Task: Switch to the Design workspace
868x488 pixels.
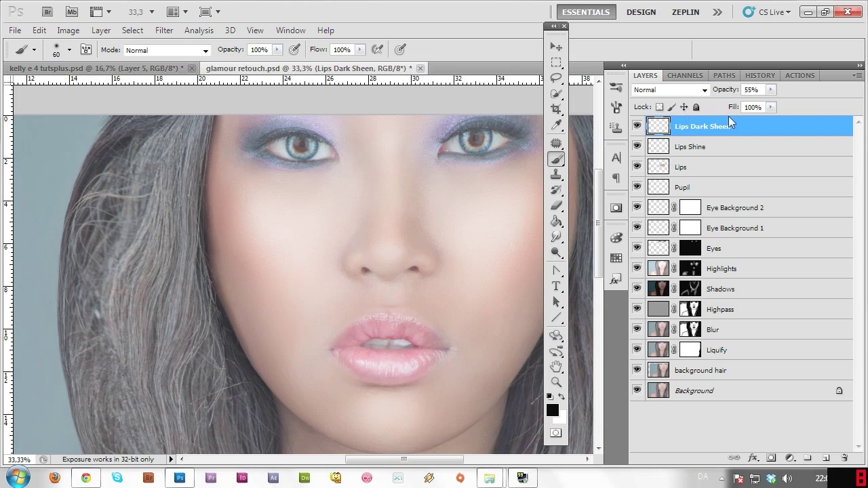Action: pos(641,12)
